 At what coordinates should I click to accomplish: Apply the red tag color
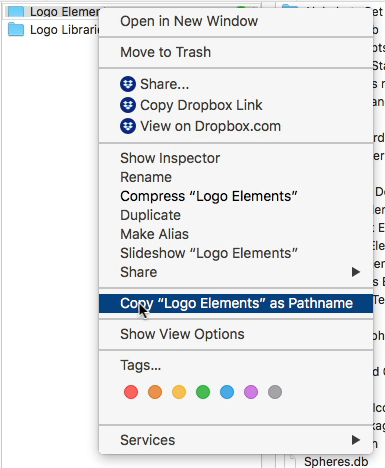[x=131, y=392]
